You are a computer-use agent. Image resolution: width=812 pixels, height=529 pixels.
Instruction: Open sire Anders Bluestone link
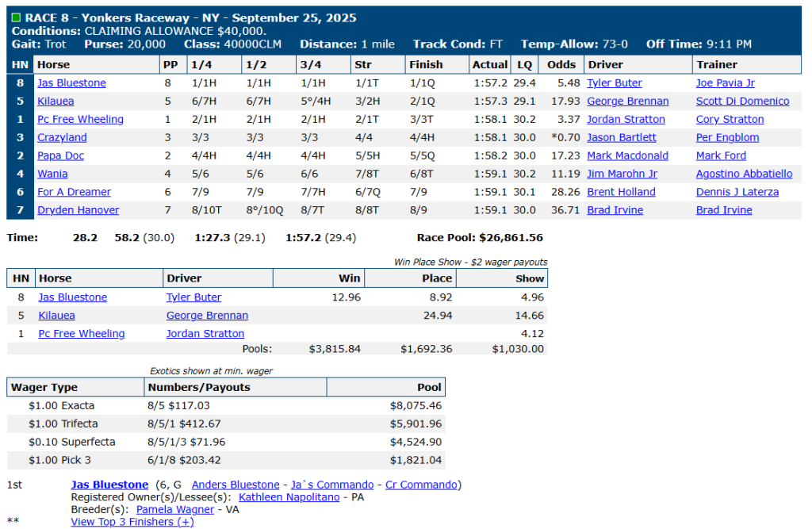(x=236, y=485)
